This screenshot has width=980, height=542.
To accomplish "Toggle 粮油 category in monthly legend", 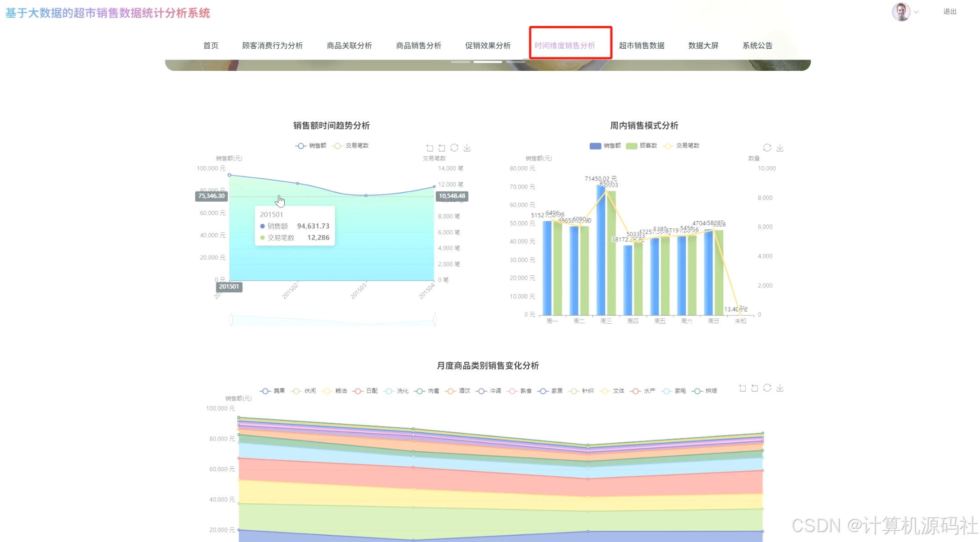I will 334,391.
